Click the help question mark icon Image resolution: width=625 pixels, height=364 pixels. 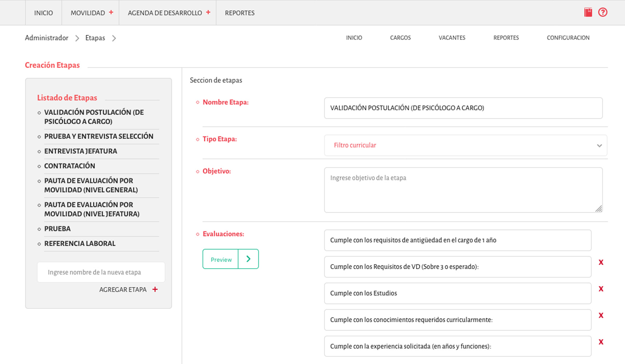[602, 12]
